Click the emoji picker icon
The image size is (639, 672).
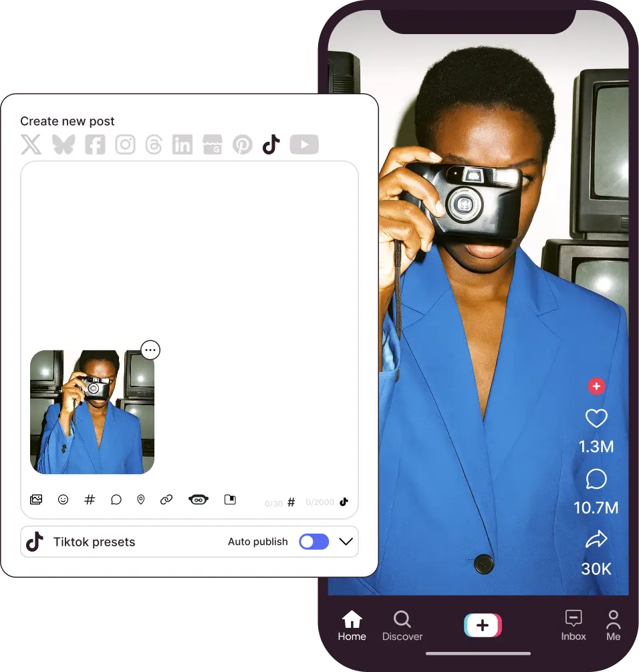(x=63, y=499)
